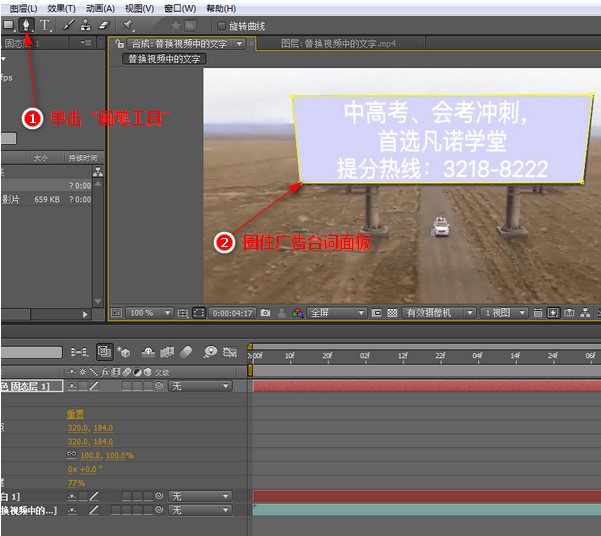Open the 效果(T) menu
Image resolution: width=601 pixels, height=536 pixels.
coord(61,8)
